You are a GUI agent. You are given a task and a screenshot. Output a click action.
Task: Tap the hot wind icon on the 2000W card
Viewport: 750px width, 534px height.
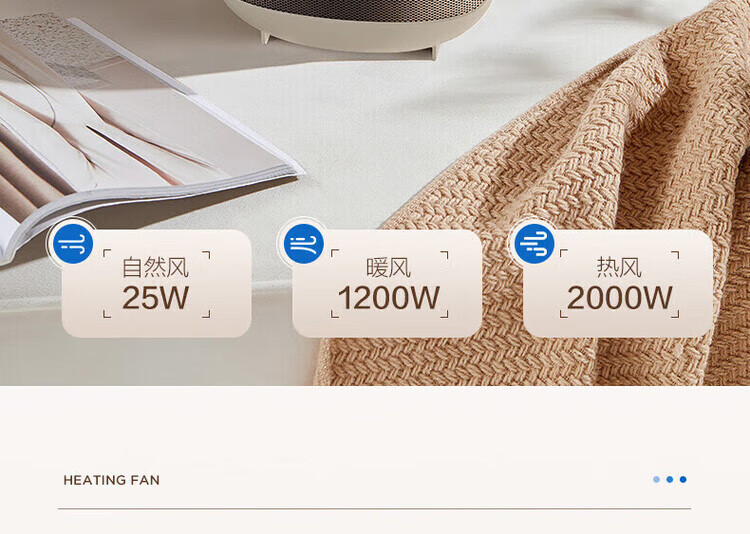tap(534, 244)
